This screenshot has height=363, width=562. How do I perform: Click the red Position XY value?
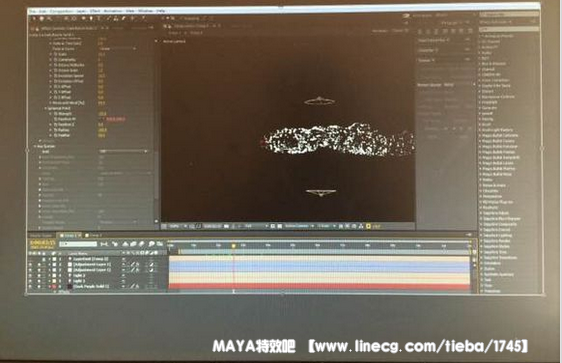pyautogui.click(x=116, y=119)
